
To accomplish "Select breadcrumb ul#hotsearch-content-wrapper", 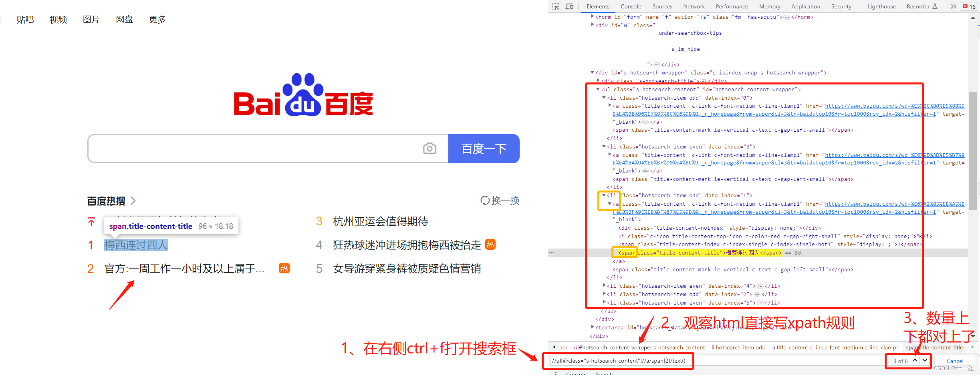I will coord(639,347).
